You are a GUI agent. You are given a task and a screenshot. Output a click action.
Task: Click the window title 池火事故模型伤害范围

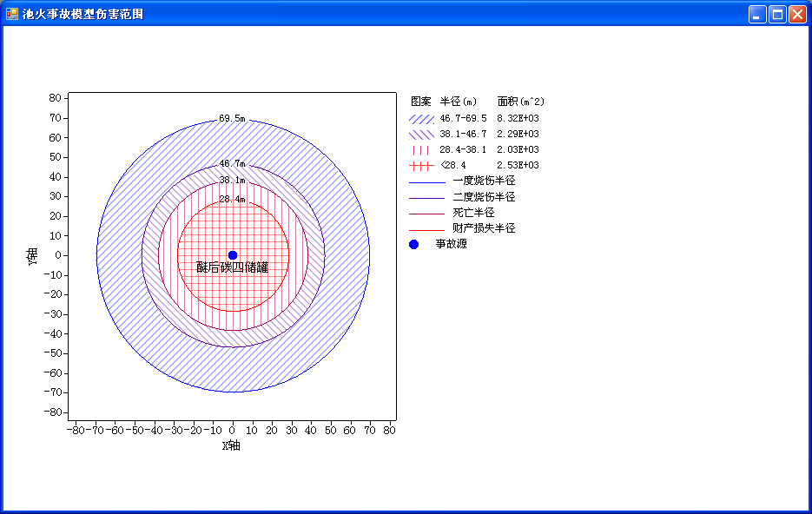click(x=83, y=14)
